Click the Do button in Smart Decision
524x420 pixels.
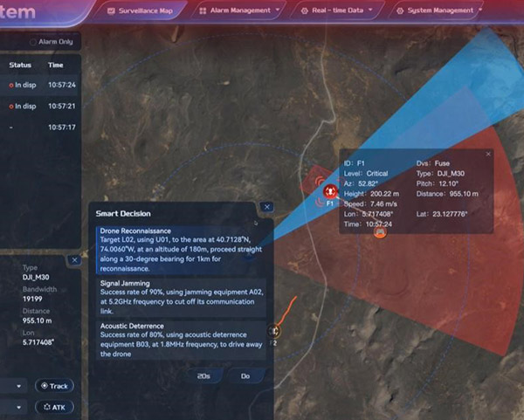click(245, 375)
